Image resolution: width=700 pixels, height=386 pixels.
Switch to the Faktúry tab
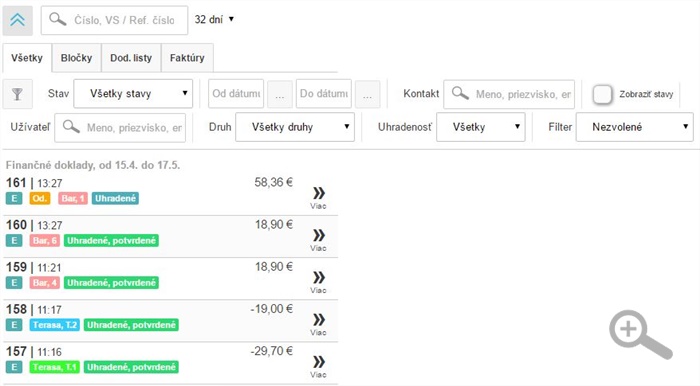187,58
